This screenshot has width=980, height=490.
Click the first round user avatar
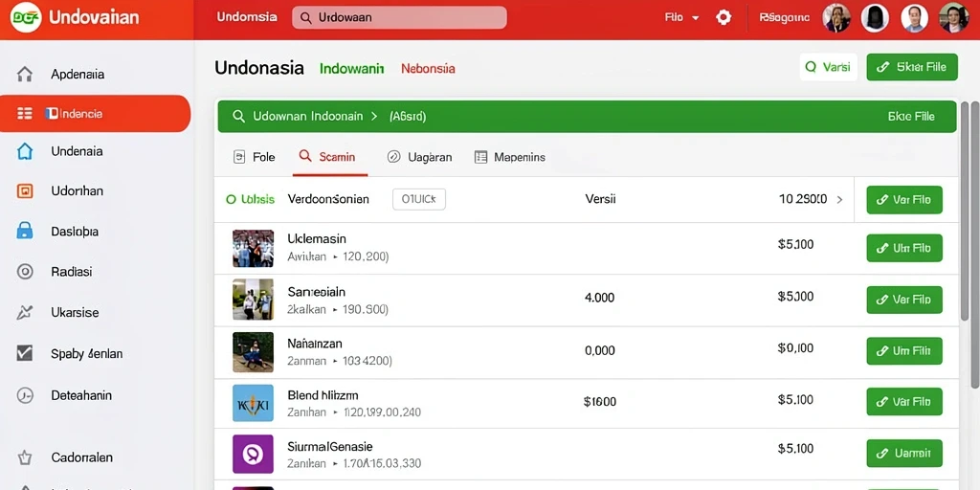(836, 17)
